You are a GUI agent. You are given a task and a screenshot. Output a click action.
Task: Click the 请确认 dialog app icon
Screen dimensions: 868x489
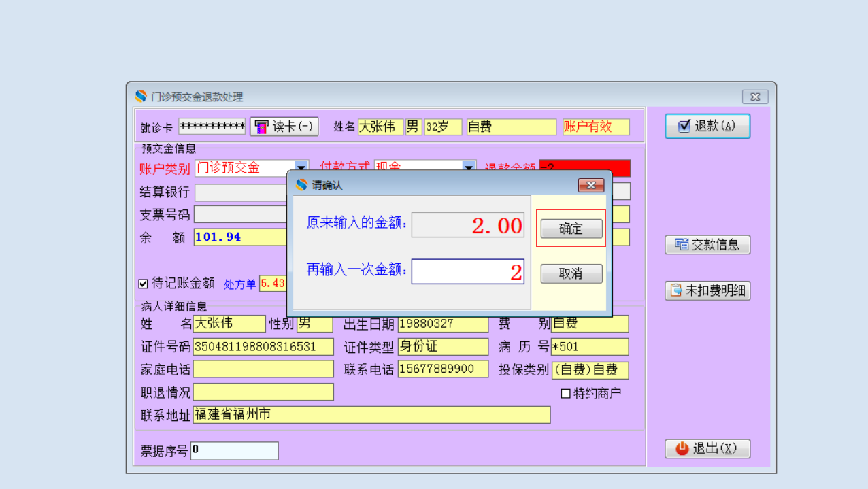[x=302, y=185]
